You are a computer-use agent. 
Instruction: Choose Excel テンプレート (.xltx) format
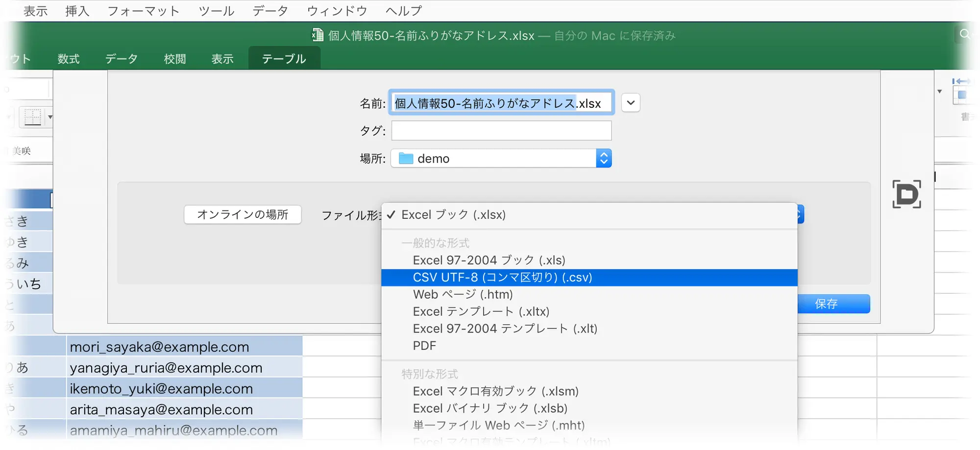(x=589, y=311)
